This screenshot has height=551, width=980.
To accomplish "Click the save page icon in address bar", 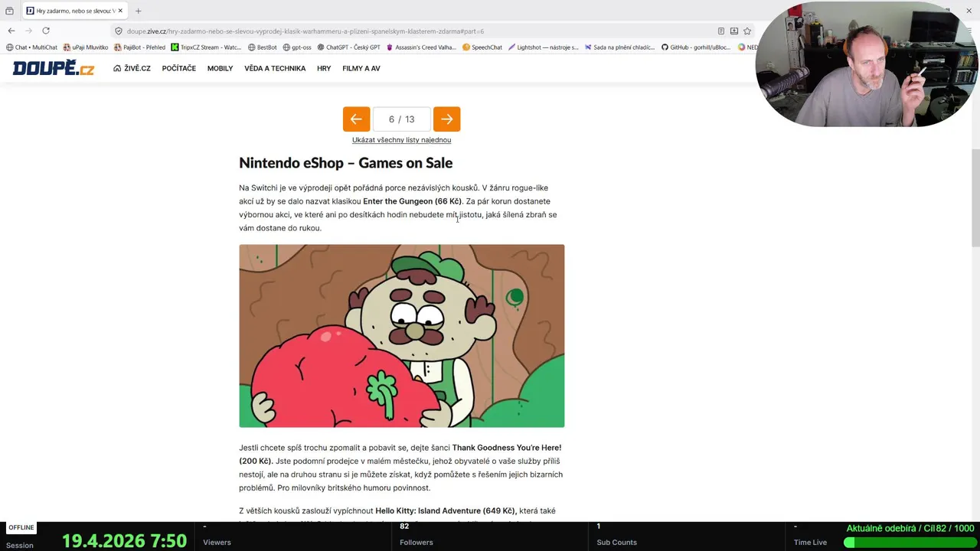I will pos(734,31).
